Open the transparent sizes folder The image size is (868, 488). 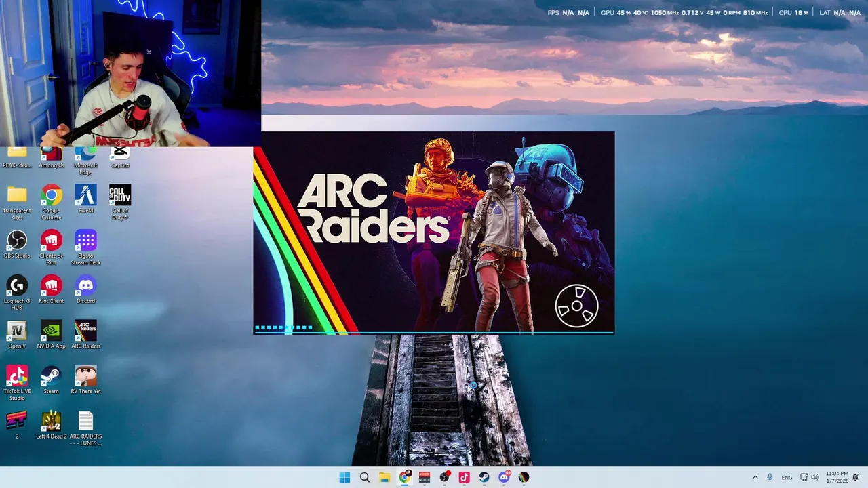pyautogui.click(x=17, y=202)
